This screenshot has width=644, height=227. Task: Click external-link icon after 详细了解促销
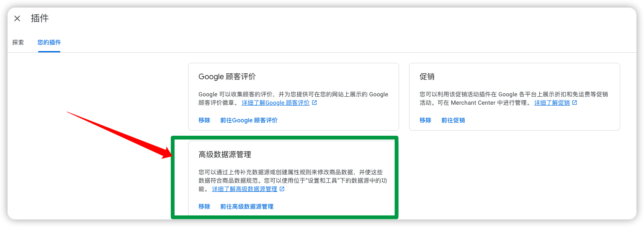pyautogui.click(x=574, y=103)
